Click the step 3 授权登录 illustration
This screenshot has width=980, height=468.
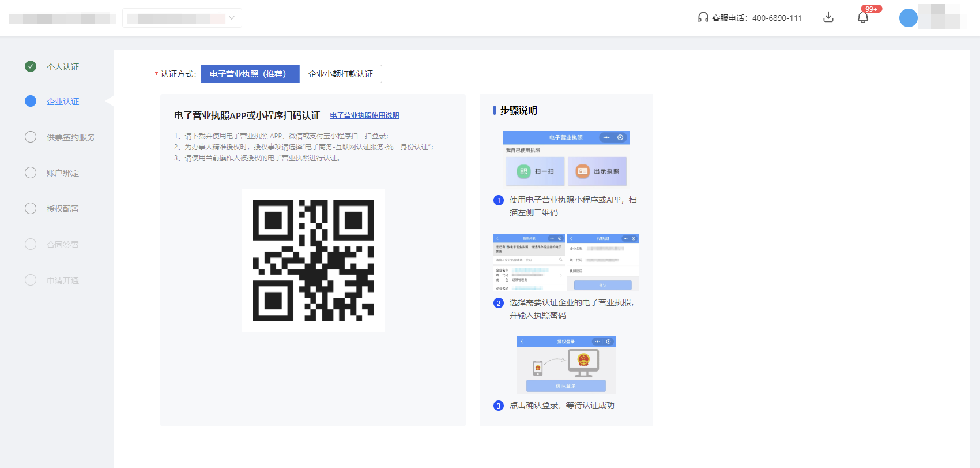pyautogui.click(x=566, y=365)
